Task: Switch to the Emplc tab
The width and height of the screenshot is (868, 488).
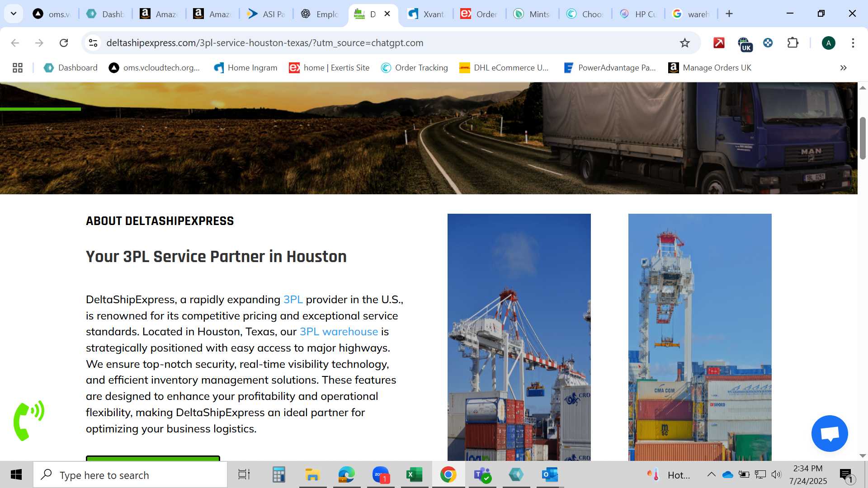Action: (320, 14)
